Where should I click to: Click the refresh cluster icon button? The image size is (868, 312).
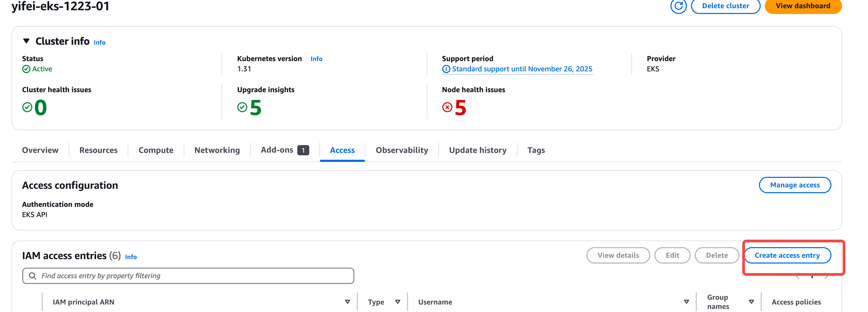pyautogui.click(x=678, y=6)
